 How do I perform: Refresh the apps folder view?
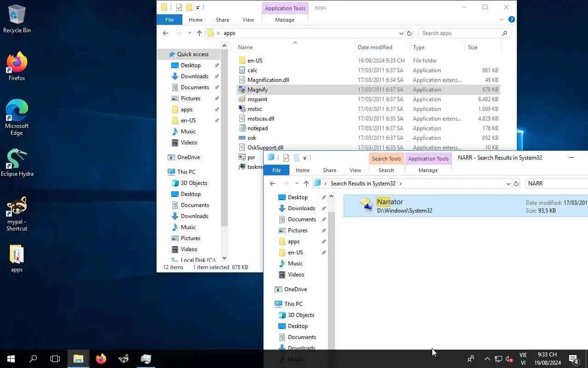[409, 33]
